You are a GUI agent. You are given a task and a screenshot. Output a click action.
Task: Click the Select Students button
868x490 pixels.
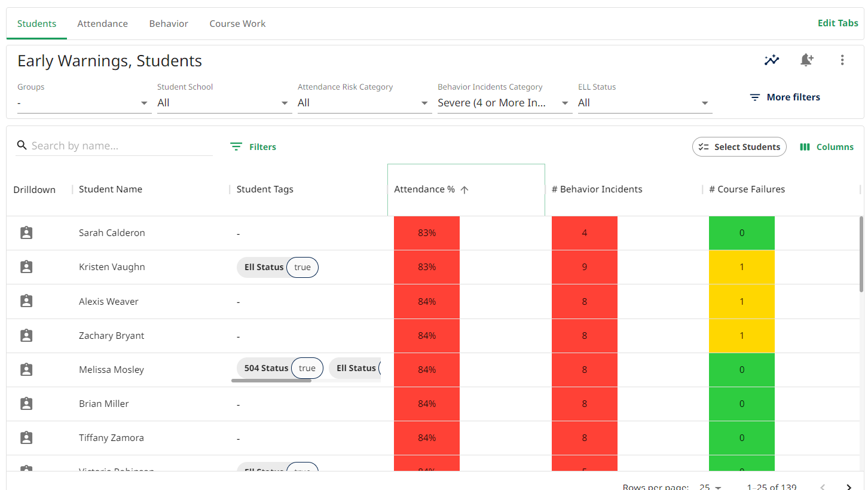click(x=739, y=147)
